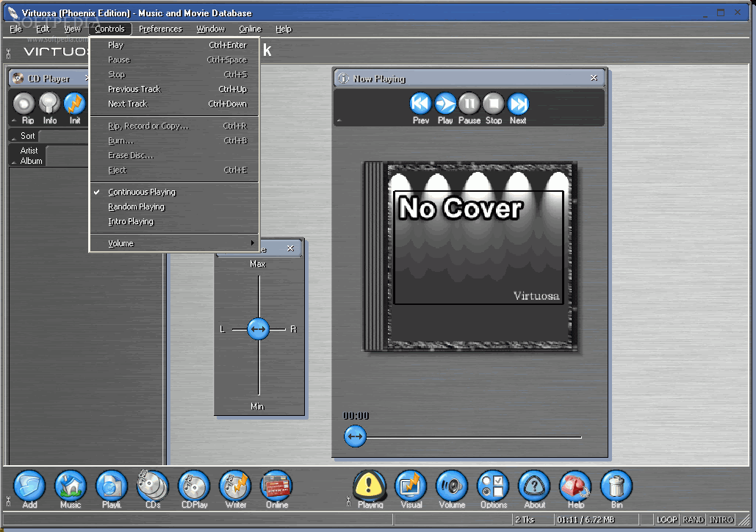Click the About icon
This screenshot has height=532, width=756.
(535, 490)
